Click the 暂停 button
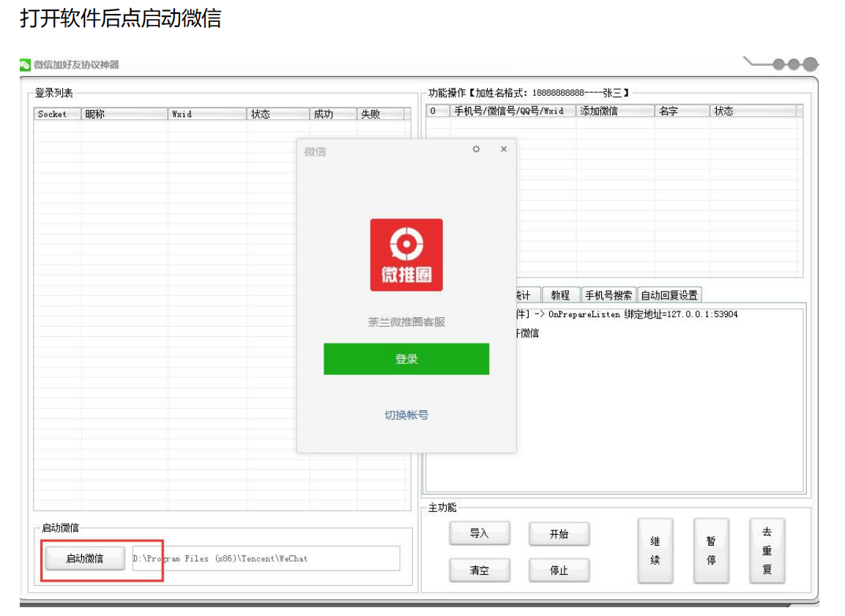This screenshot has height=616, width=845. pos(711,551)
